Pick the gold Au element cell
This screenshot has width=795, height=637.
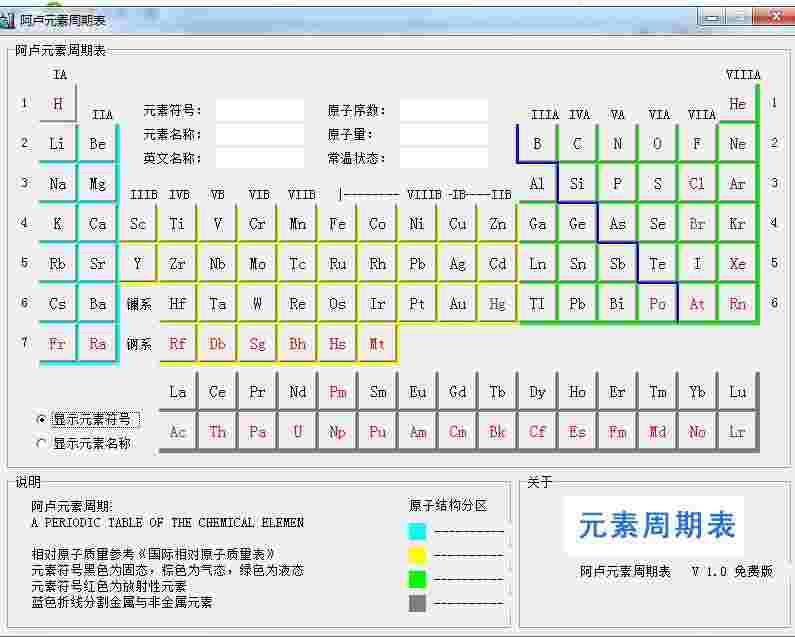(x=457, y=304)
